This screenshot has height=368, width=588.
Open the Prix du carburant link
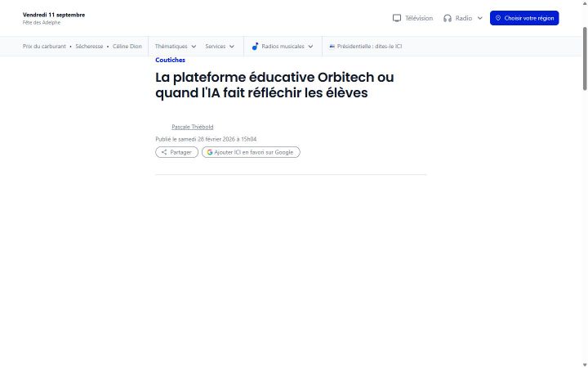pyautogui.click(x=44, y=46)
